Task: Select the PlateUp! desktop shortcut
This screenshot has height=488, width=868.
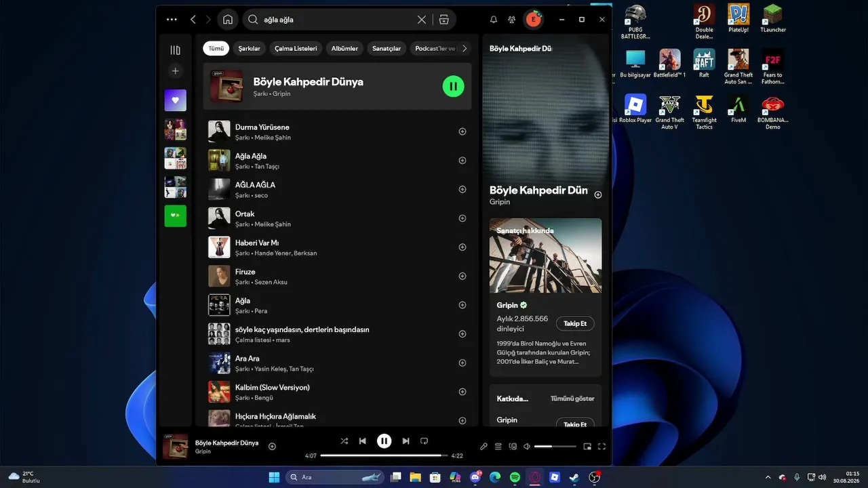Action: tap(738, 18)
